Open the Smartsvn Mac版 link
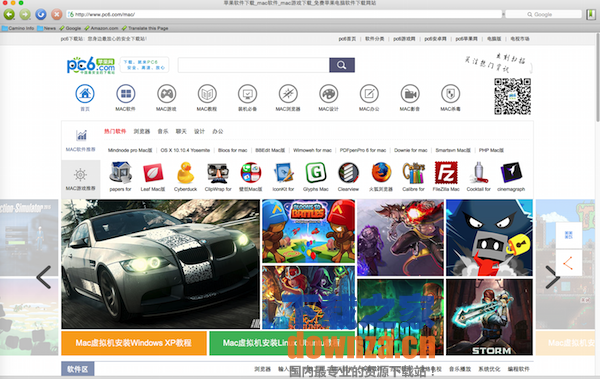This screenshot has width=600, height=379. [453, 150]
